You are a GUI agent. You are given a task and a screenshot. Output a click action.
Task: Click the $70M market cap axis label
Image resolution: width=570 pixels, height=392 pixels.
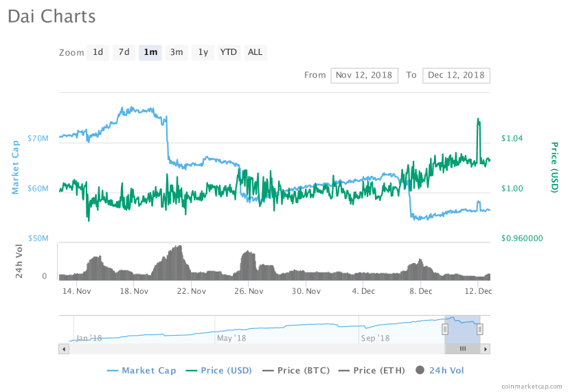(38, 139)
